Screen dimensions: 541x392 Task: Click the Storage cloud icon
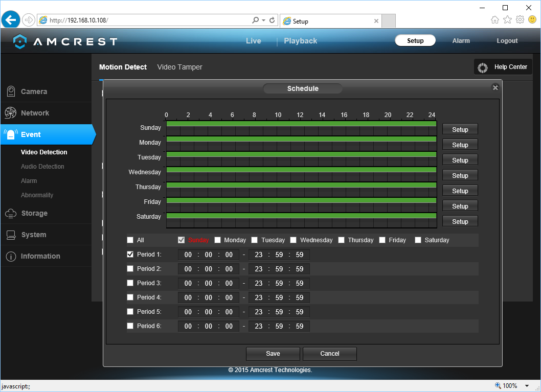[x=10, y=214]
